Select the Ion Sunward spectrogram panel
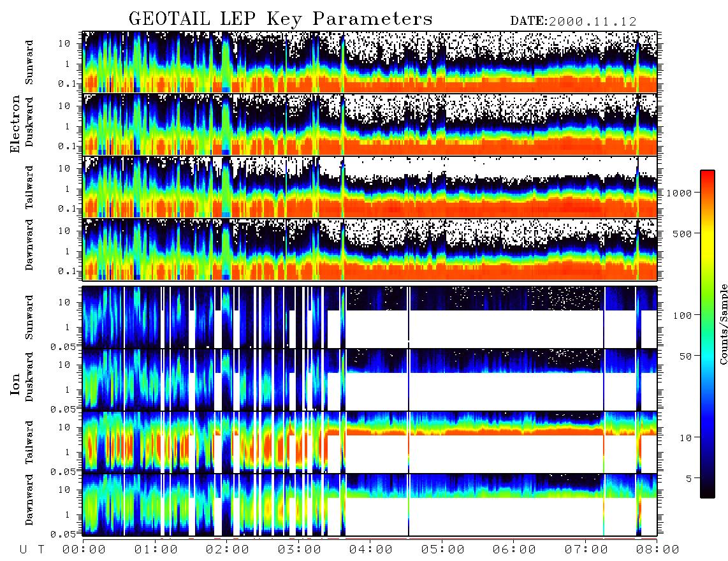 pos(370,317)
